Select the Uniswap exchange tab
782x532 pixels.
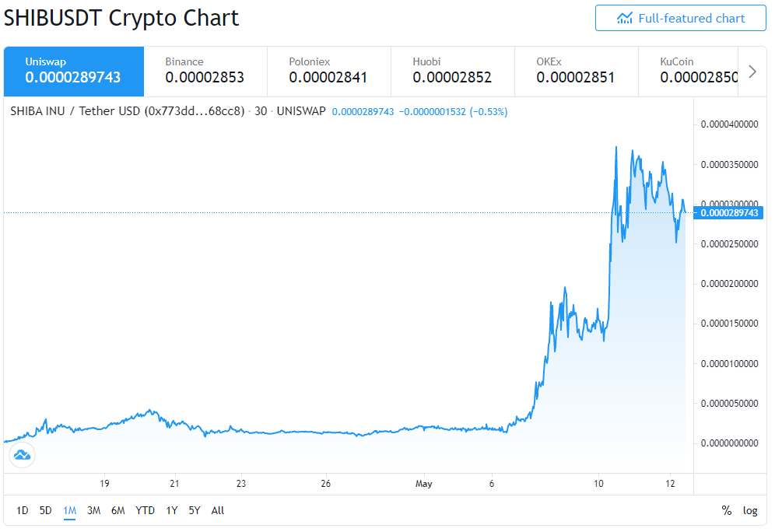coord(74,72)
